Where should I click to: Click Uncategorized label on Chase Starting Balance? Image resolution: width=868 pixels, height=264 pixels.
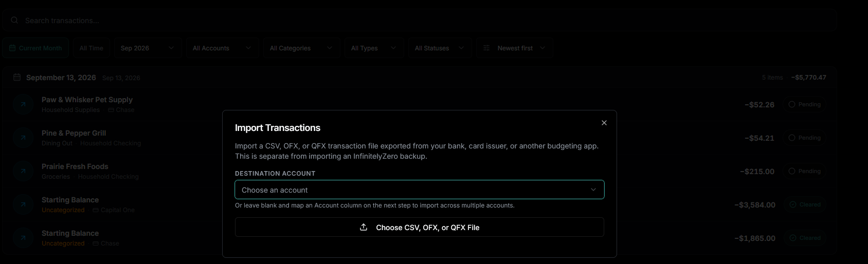tap(63, 243)
